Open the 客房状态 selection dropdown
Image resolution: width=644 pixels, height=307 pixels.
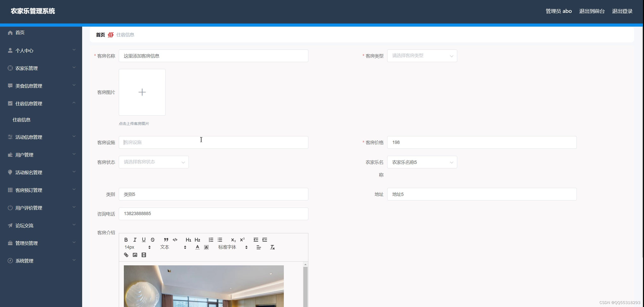tap(153, 162)
